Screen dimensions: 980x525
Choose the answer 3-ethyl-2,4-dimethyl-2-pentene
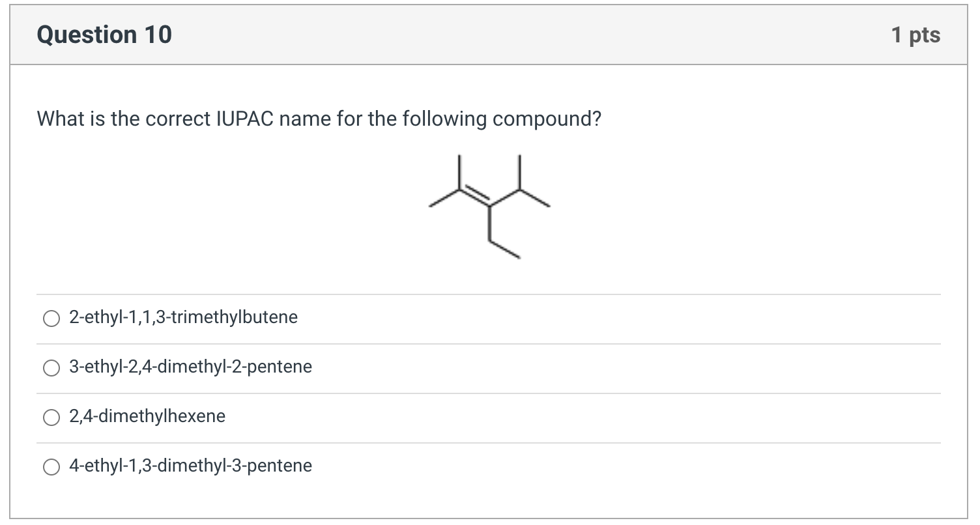pos(51,368)
